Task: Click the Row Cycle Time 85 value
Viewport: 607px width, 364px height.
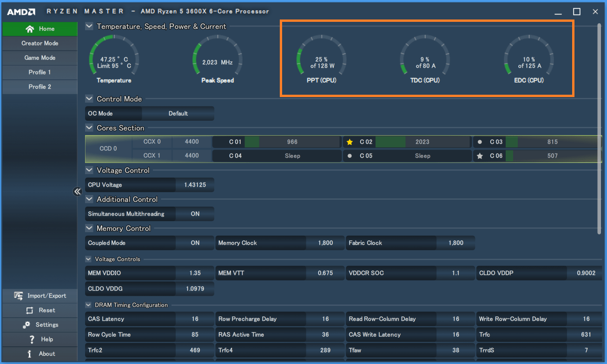Action: point(195,335)
